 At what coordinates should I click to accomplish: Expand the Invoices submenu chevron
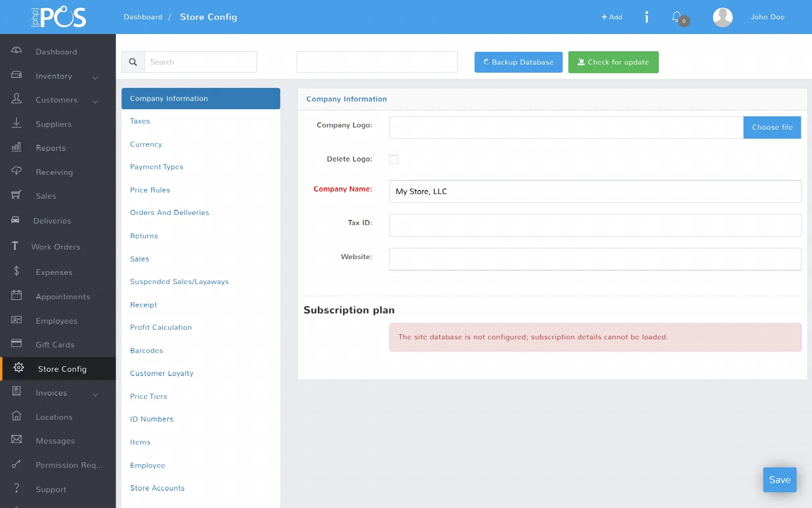(x=95, y=394)
